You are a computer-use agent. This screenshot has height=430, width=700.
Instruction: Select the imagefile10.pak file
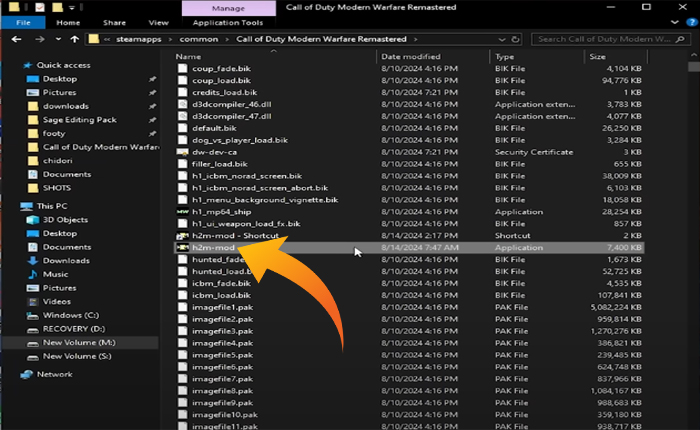225,415
